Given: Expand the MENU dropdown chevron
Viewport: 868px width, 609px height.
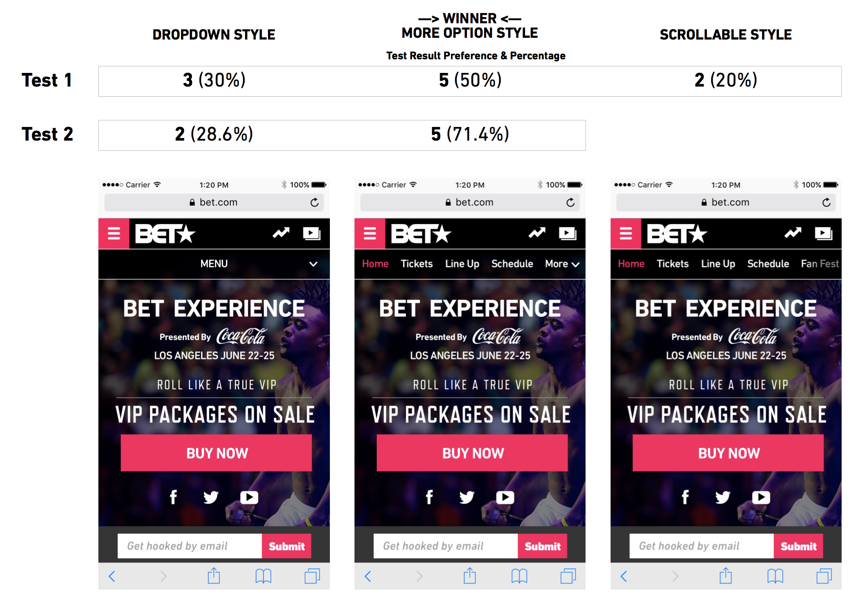Looking at the screenshot, I should [x=313, y=264].
